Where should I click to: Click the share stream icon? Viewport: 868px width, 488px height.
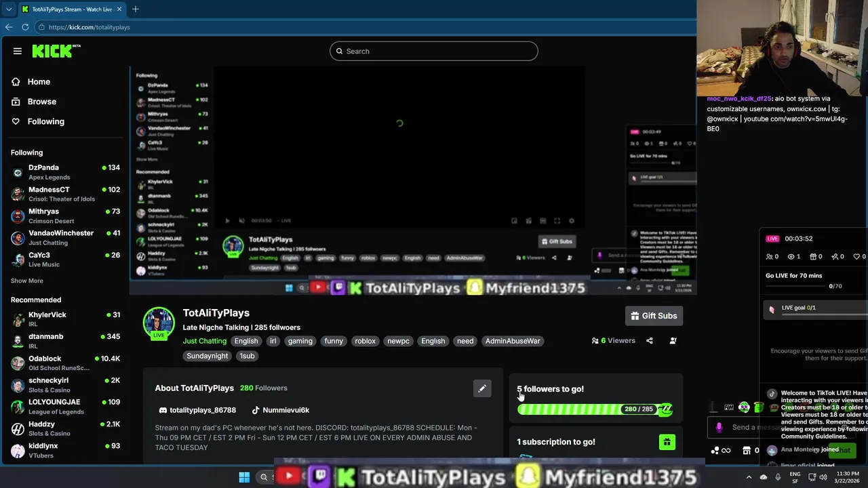[x=650, y=341]
